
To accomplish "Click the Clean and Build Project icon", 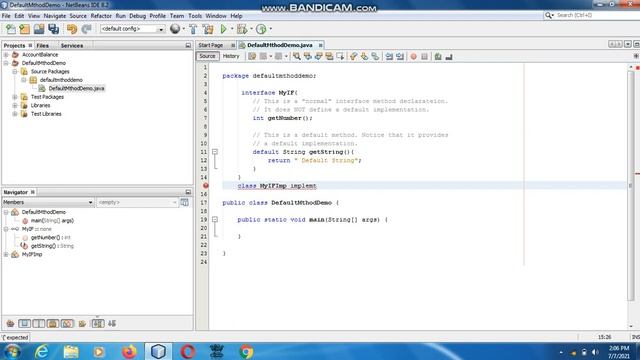I will (208, 29).
